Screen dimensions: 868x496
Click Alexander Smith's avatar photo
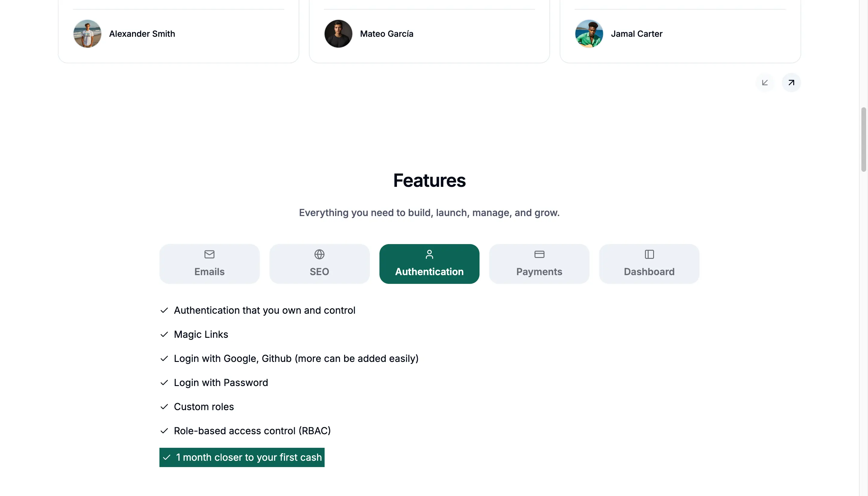[87, 34]
